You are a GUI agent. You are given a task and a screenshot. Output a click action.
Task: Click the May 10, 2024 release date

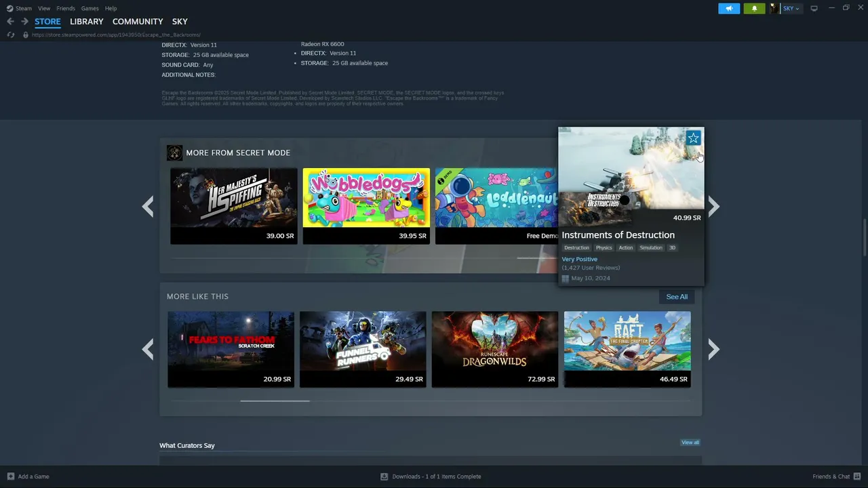pos(591,279)
